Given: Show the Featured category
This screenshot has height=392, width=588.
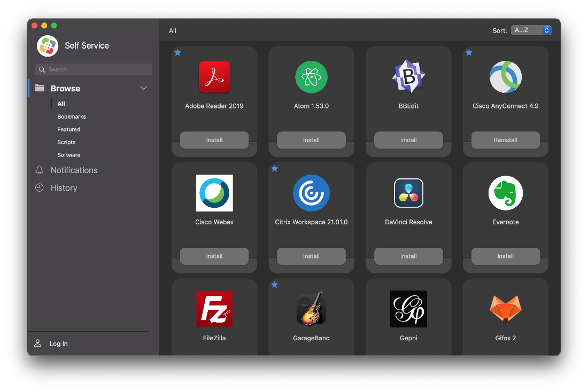Looking at the screenshot, I should [x=68, y=129].
